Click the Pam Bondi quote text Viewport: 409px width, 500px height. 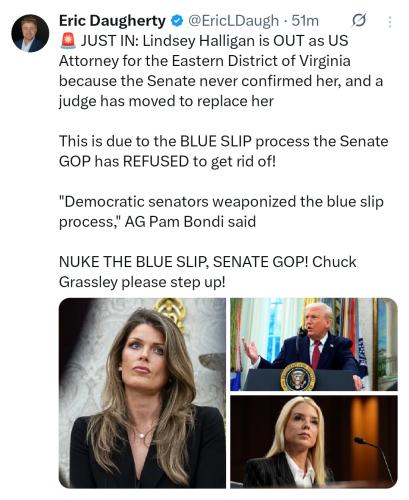coord(221,212)
